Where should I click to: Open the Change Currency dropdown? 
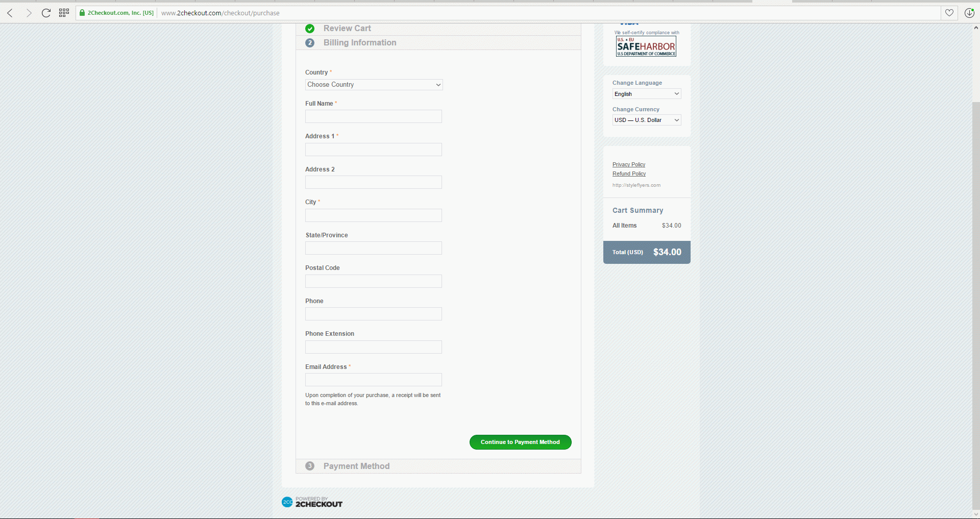[x=646, y=120]
